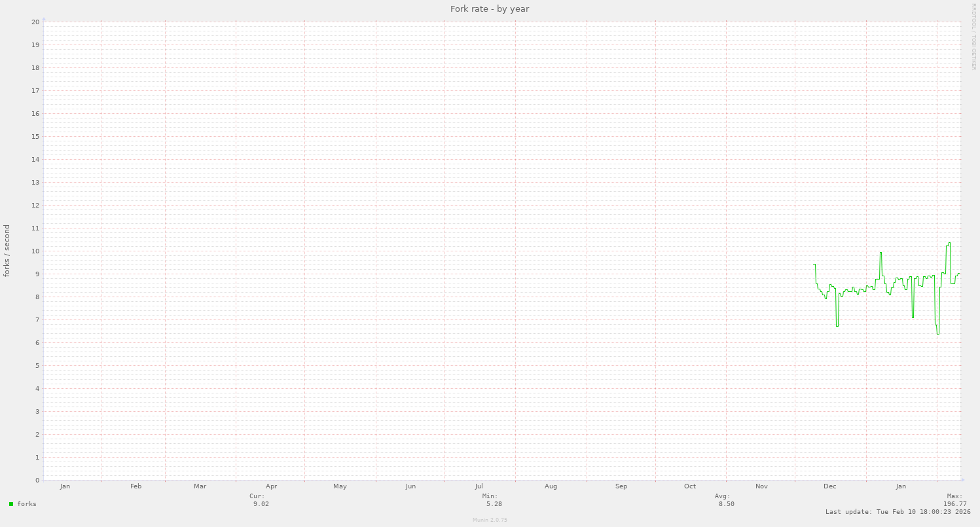The width and height of the screenshot is (980, 527).
Task: Click the Dec month label on x-axis
Action: click(829, 486)
